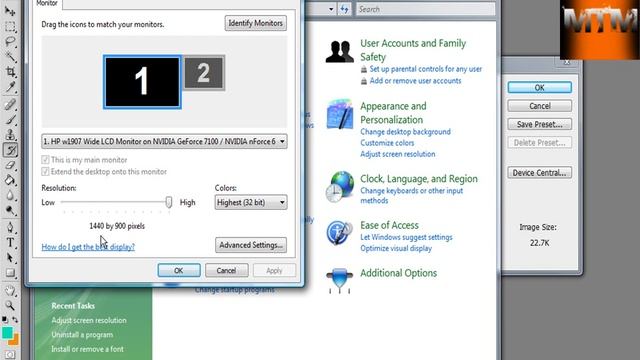
Task: Select the Move tool in Photoshop toolbar
Action: [x=10, y=11]
